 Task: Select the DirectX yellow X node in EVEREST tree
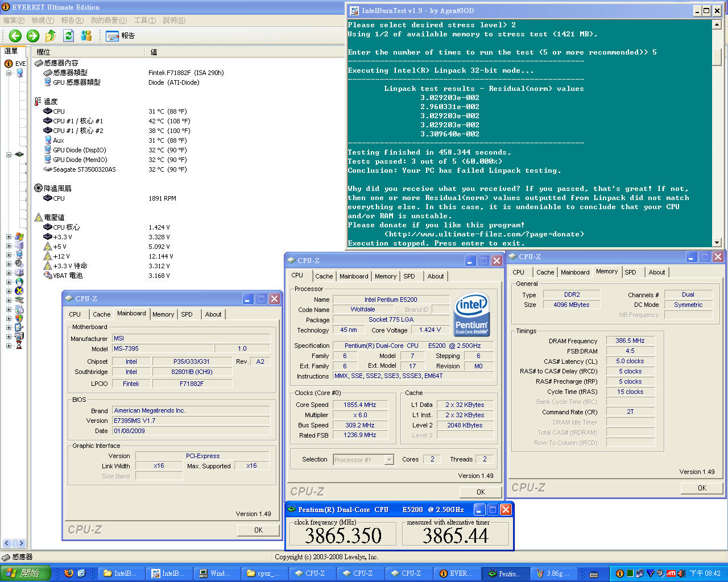pos(19,291)
